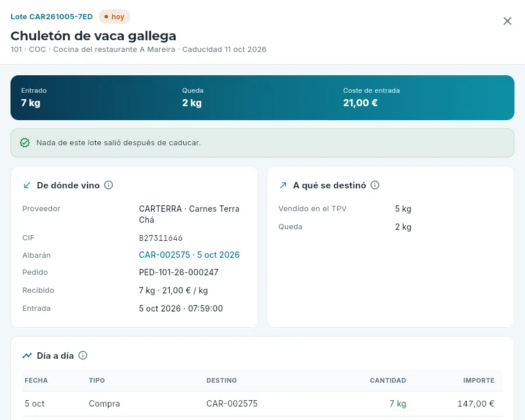Click the 147,00 € amount cell
This screenshot has height=420, width=525.
476,404
